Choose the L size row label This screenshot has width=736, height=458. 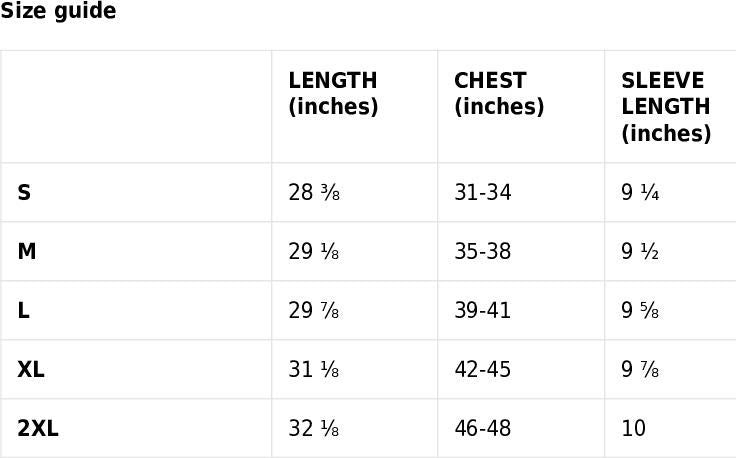[x=23, y=310]
